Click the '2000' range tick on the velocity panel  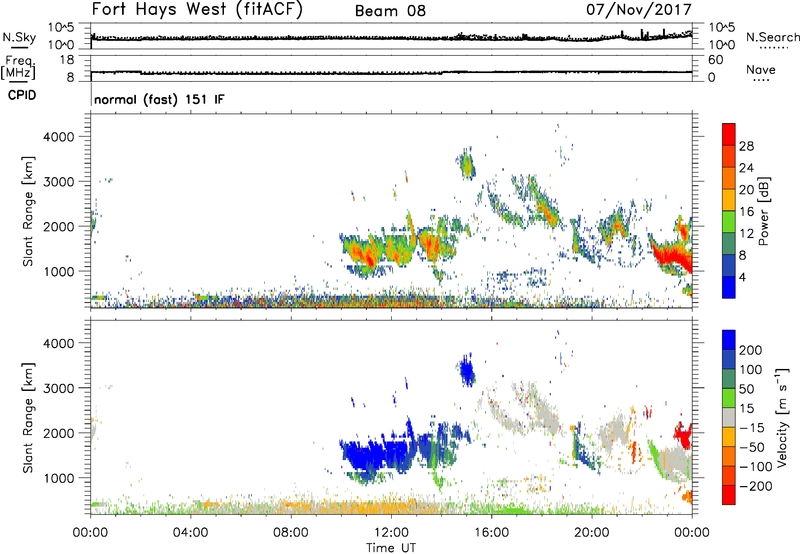coord(59,433)
